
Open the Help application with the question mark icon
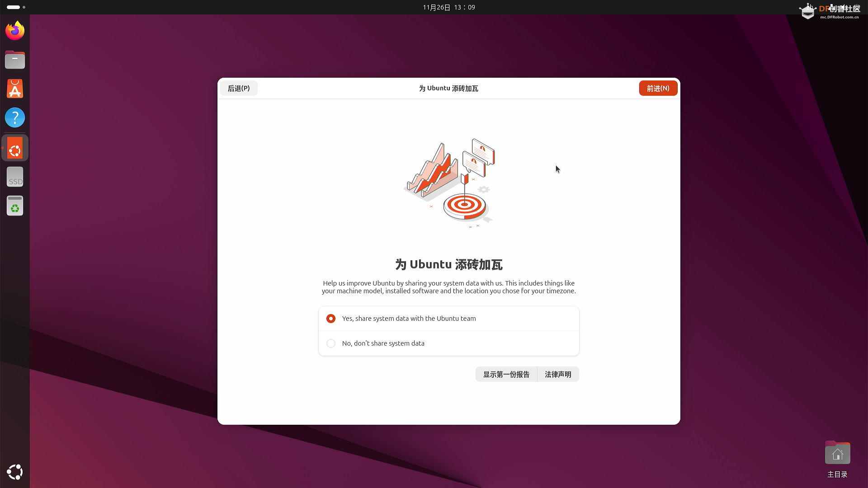(x=14, y=117)
